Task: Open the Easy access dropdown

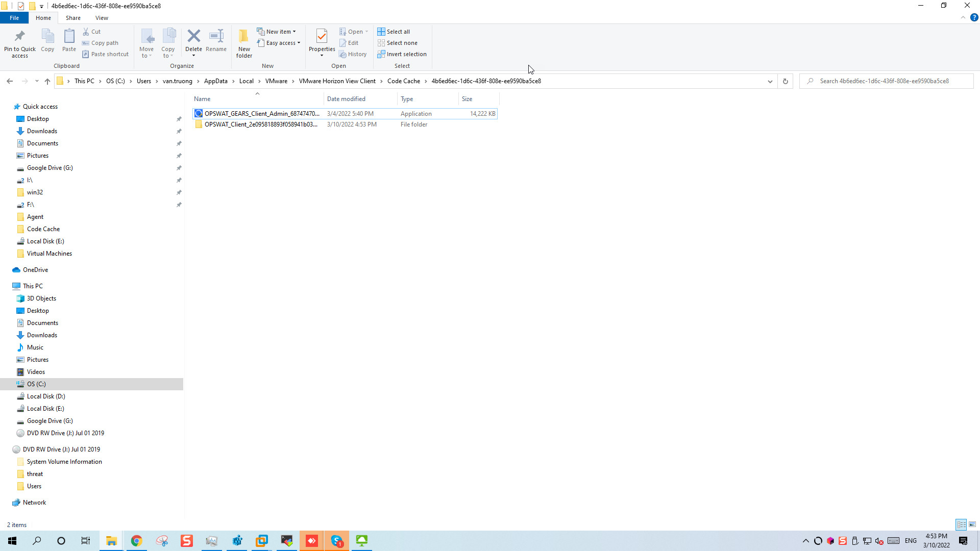Action: [x=279, y=43]
